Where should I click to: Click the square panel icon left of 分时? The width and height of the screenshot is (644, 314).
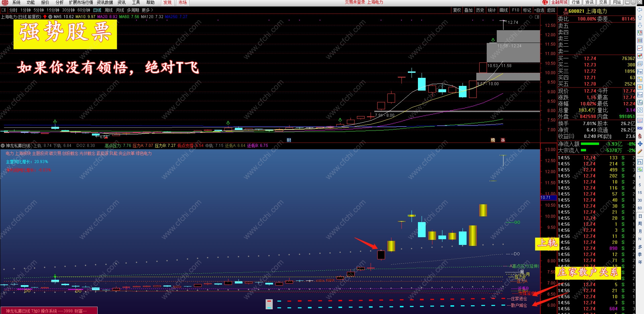click(4, 10)
